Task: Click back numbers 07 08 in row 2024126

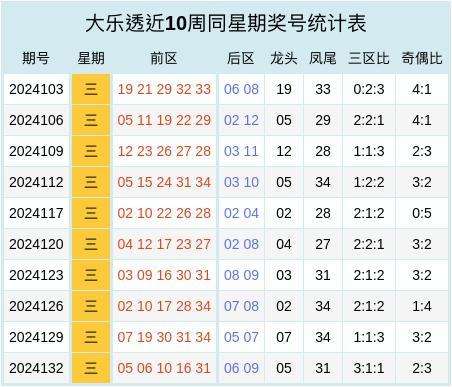Action: pyautogui.click(x=241, y=306)
